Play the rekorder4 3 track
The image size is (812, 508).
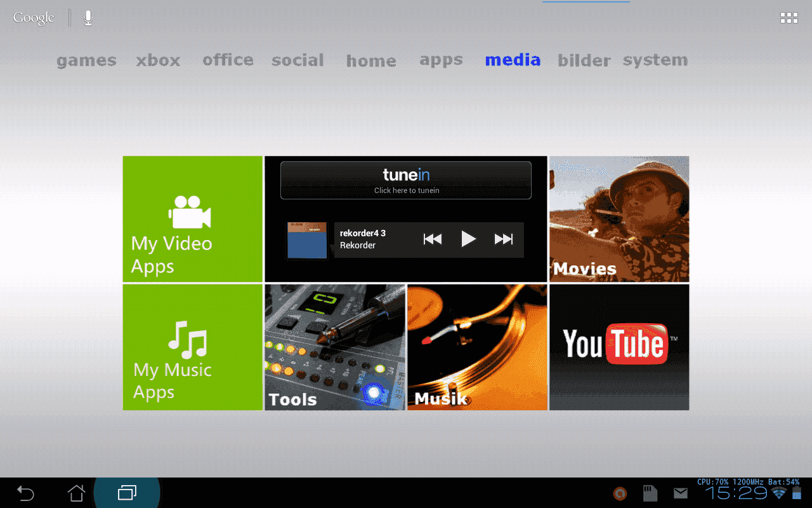(x=468, y=239)
